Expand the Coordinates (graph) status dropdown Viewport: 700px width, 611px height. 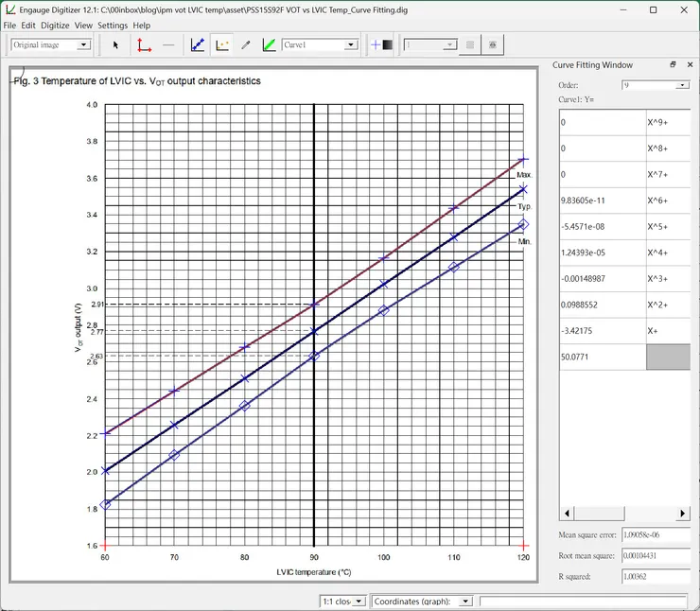pos(464,602)
